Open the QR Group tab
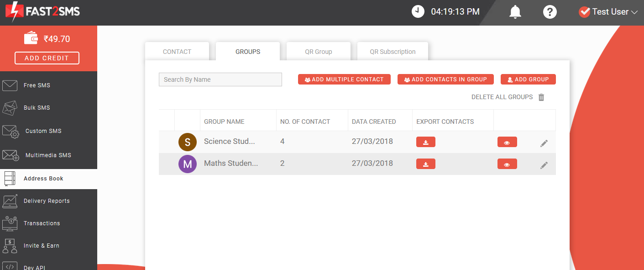The width and height of the screenshot is (644, 270). click(319, 52)
